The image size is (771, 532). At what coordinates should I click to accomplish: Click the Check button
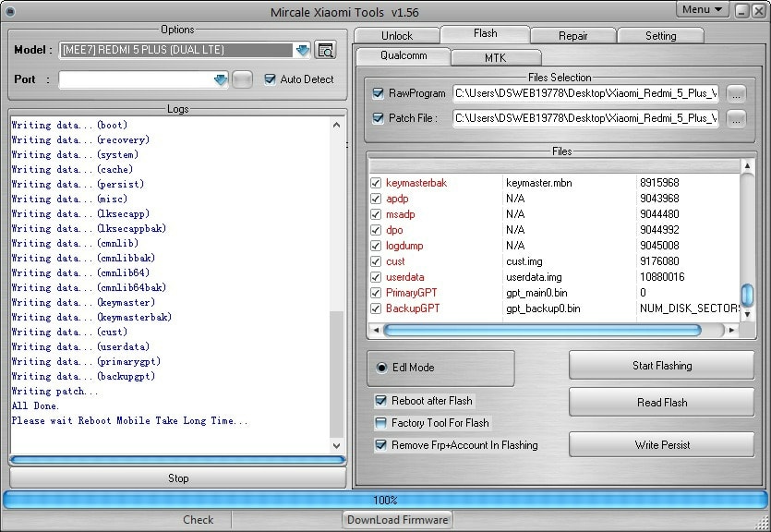tap(199, 520)
